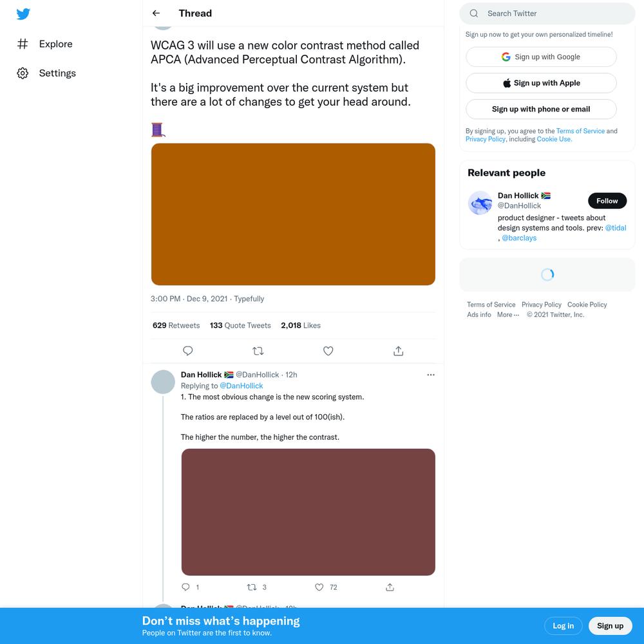View the 133 Quote Tweets
The height and width of the screenshot is (644, 644).
[240, 325]
